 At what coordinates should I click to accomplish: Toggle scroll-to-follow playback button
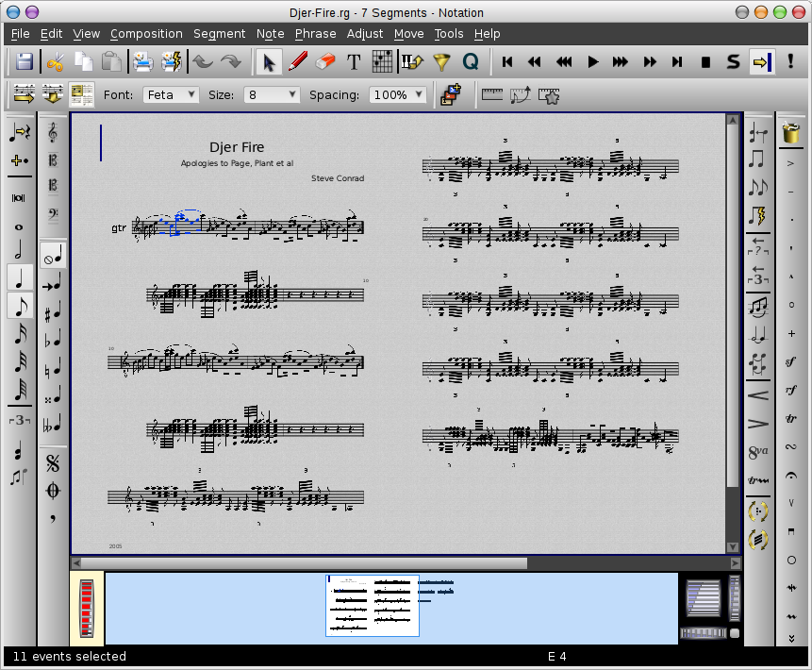[x=763, y=62]
